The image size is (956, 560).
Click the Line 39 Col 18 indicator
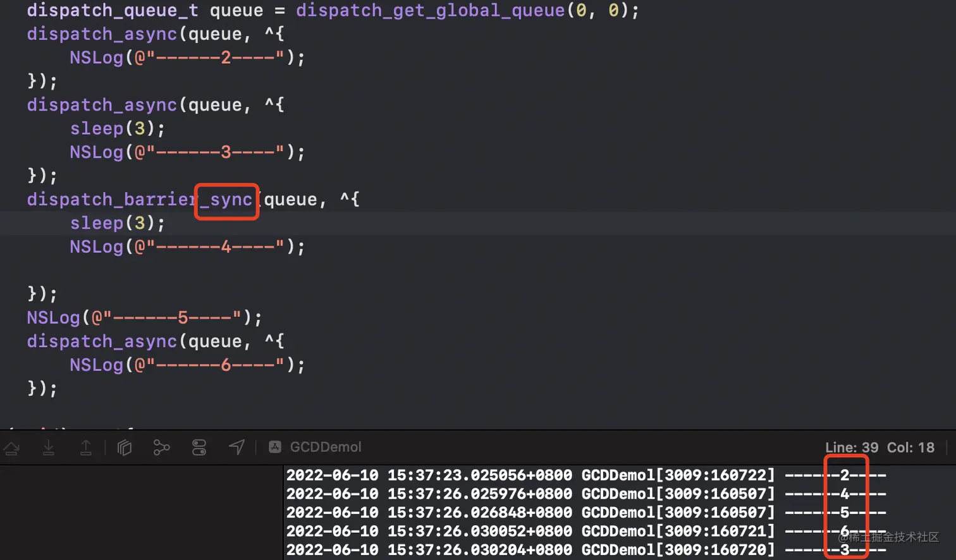point(879,447)
